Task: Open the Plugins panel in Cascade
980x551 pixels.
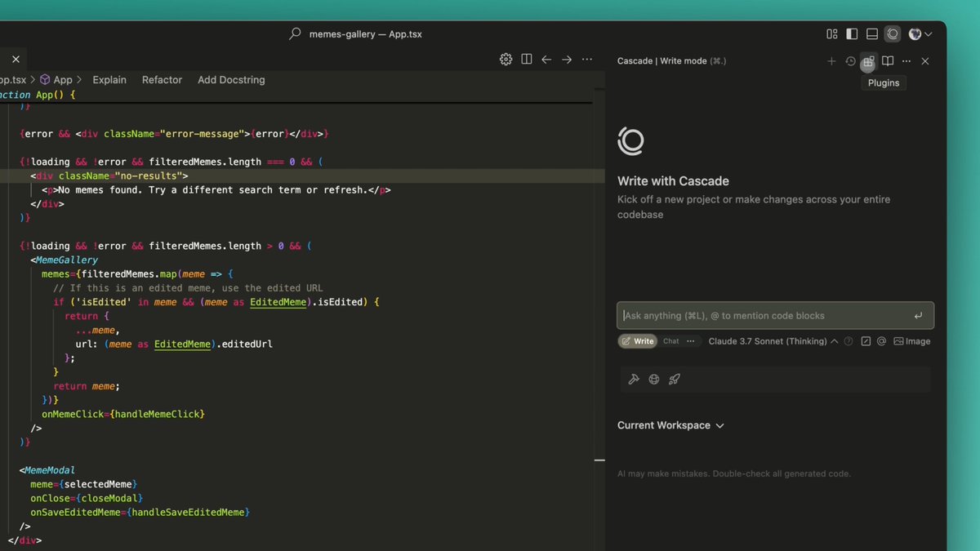Action: pyautogui.click(x=868, y=61)
